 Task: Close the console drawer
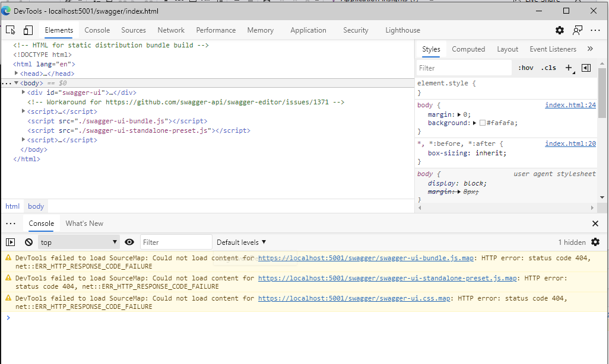(595, 223)
